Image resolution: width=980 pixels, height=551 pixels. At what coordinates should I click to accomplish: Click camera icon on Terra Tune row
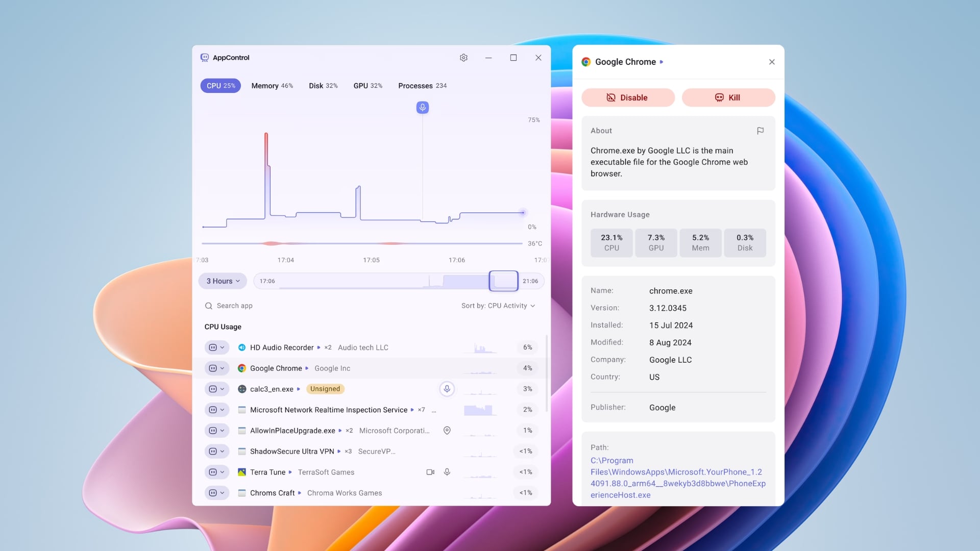pyautogui.click(x=430, y=472)
